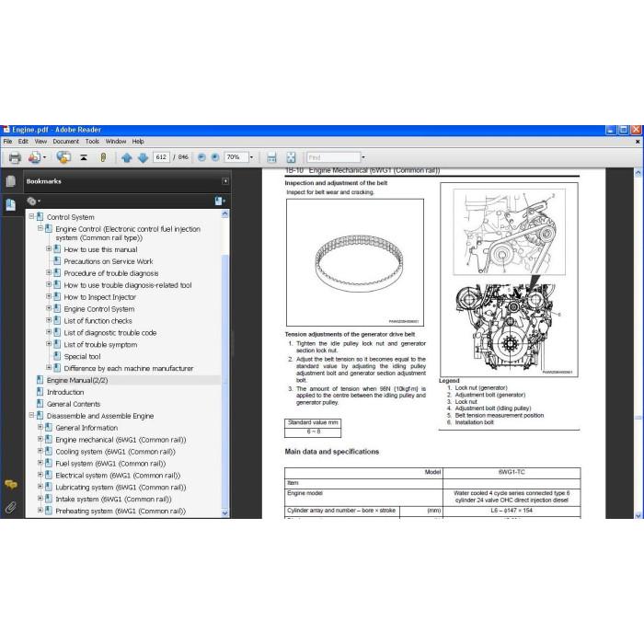This screenshot has height=644, width=644.
Task: Click the Zoom out button
Action: (201, 157)
